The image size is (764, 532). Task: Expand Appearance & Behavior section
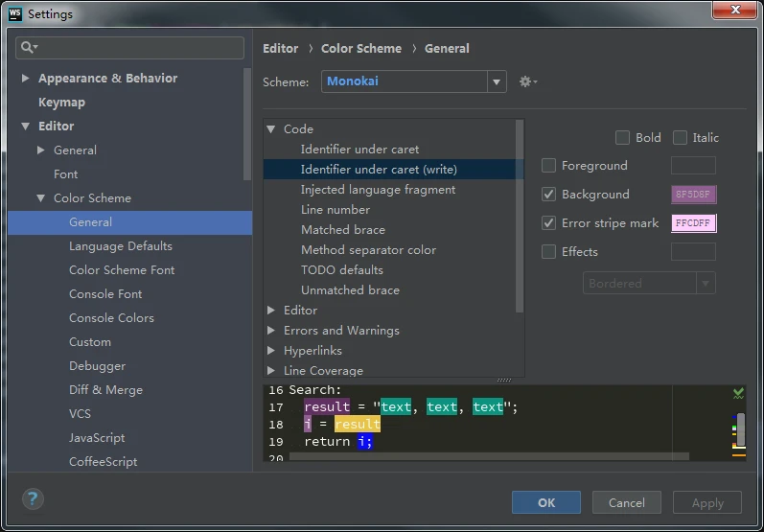[x=26, y=79]
